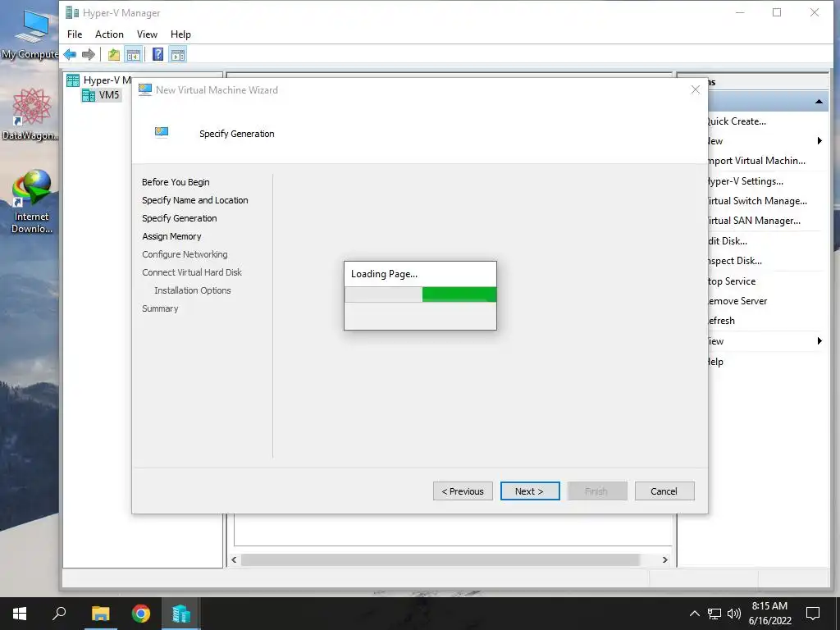The image size is (840, 630).
Task: Expand the New submenu arrow in Actions
Action: coord(819,141)
